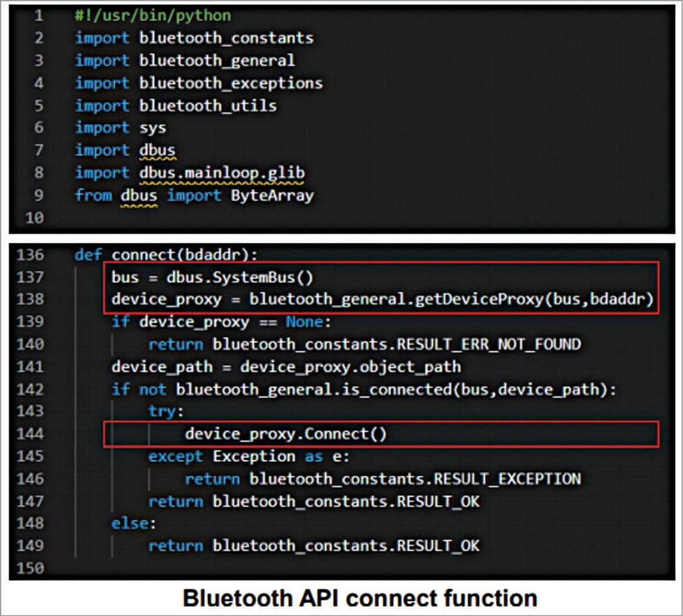This screenshot has height=616, width=683.
Task: Click the shebang line #!/usr/bin/python
Action: pos(153,15)
